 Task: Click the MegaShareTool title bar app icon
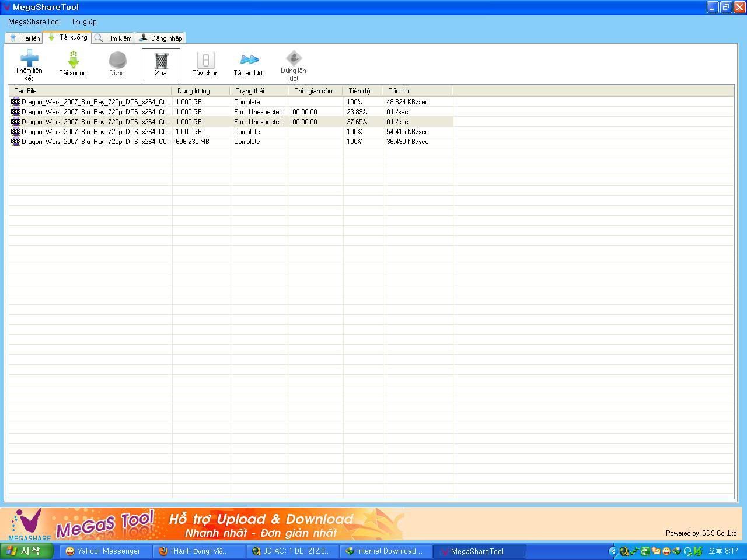pos(6,7)
